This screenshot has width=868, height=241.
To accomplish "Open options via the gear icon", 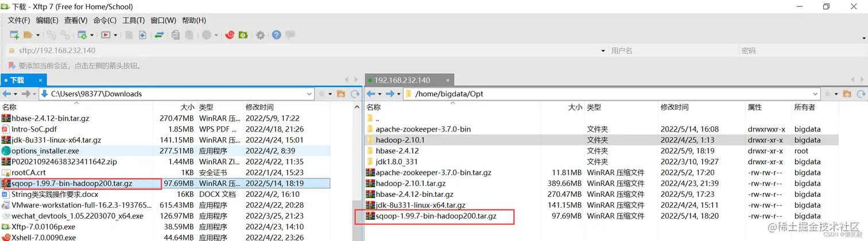I will click(260, 35).
